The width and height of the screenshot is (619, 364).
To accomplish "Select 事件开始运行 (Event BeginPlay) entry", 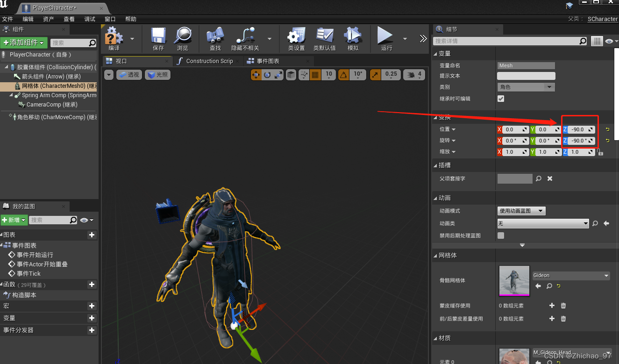I will coord(35,255).
